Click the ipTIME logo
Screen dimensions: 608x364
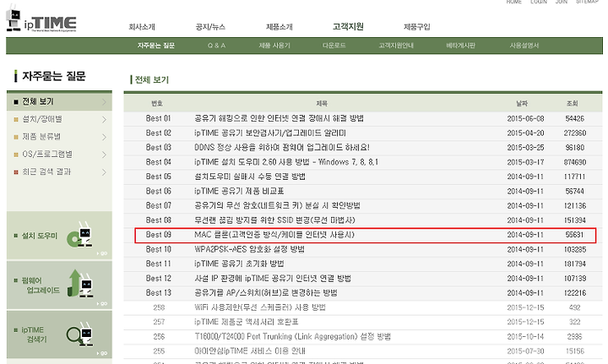(x=41, y=19)
